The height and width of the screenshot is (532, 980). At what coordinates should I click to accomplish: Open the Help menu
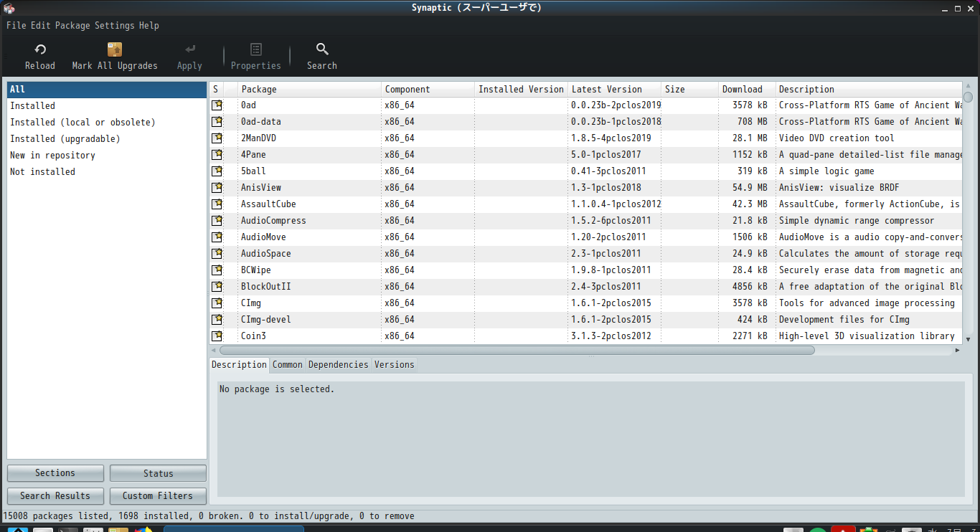(149, 25)
